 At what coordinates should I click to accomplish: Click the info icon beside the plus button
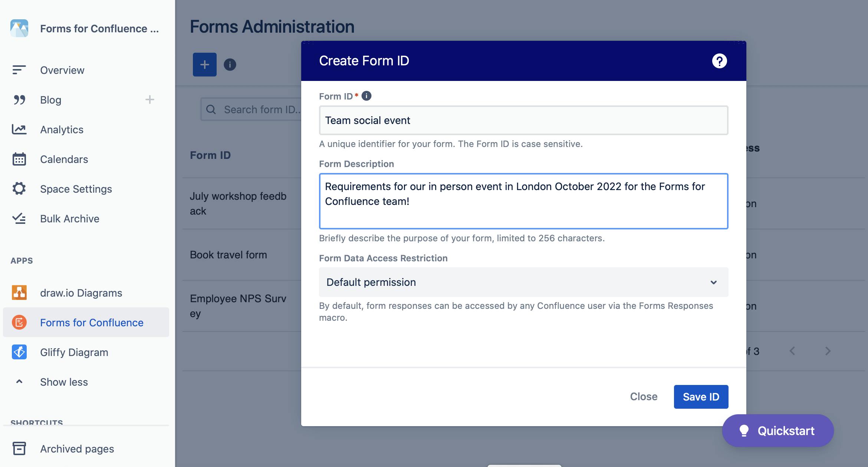[230, 65]
